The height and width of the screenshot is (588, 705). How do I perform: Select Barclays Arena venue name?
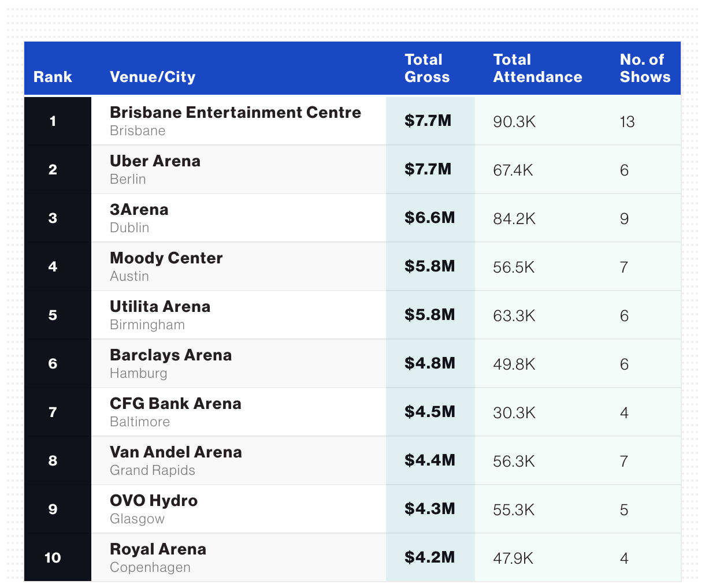170,355
